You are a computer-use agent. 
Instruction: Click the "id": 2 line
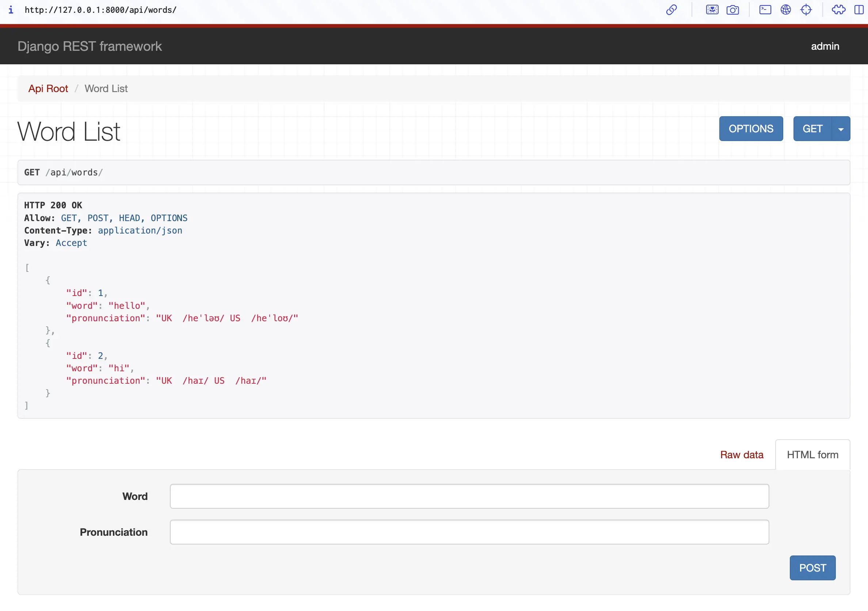coord(87,356)
